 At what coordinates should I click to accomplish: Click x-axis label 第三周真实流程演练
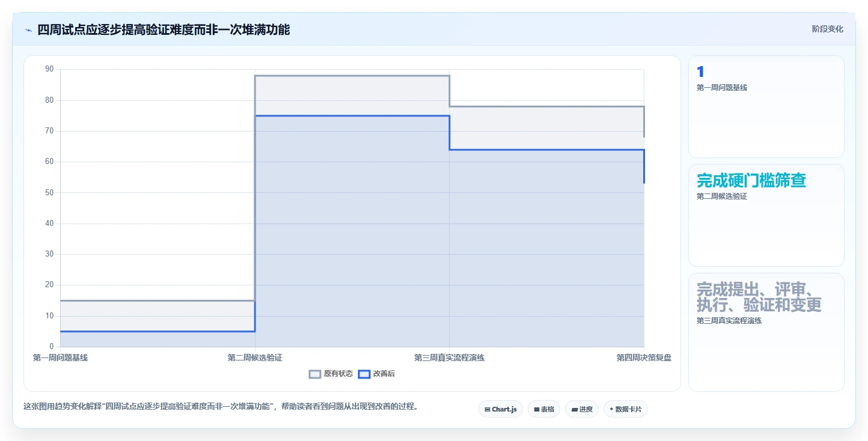450,357
